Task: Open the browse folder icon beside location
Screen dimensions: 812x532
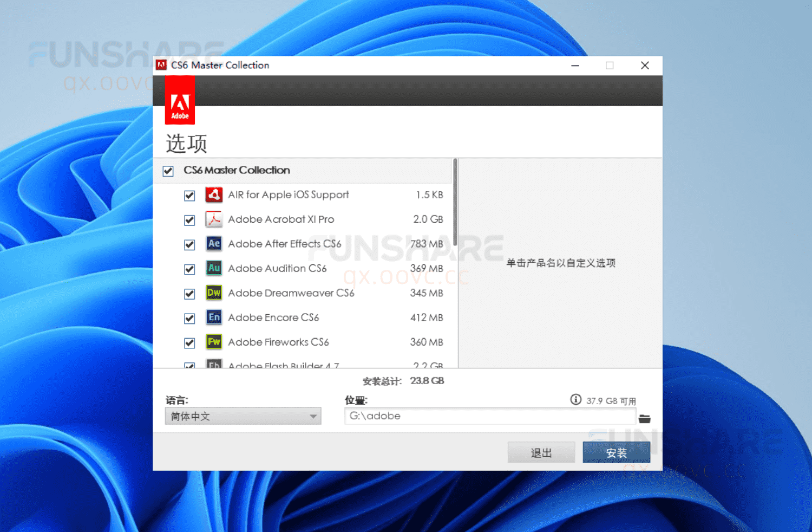Action: (644, 419)
